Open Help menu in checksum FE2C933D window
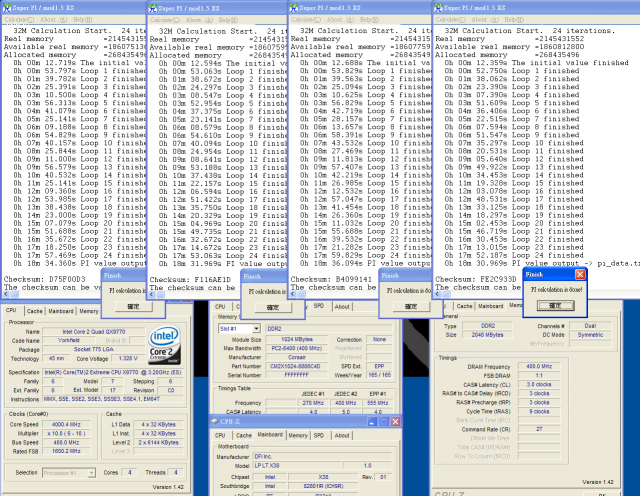The height and width of the screenshot is (496, 640). coord(514,20)
